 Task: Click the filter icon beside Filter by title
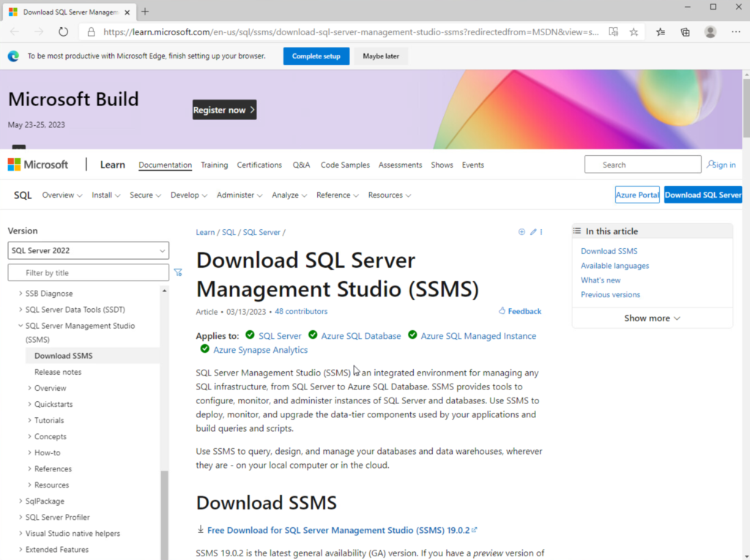pyautogui.click(x=178, y=272)
